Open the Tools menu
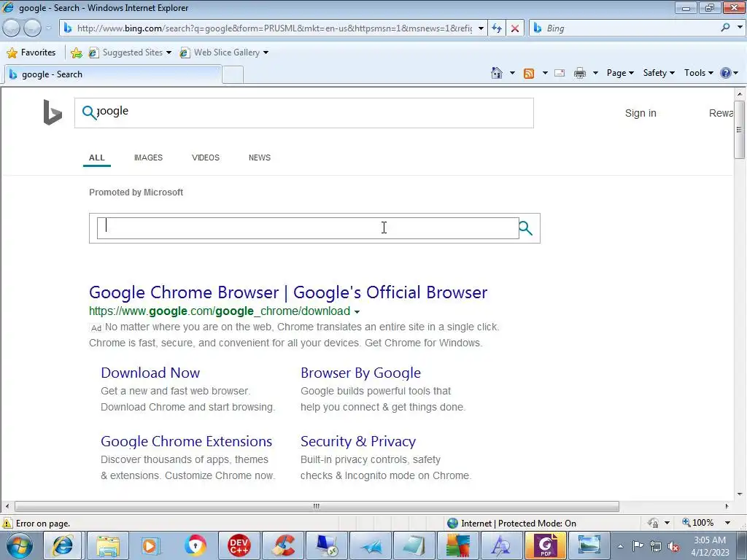 pos(698,73)
